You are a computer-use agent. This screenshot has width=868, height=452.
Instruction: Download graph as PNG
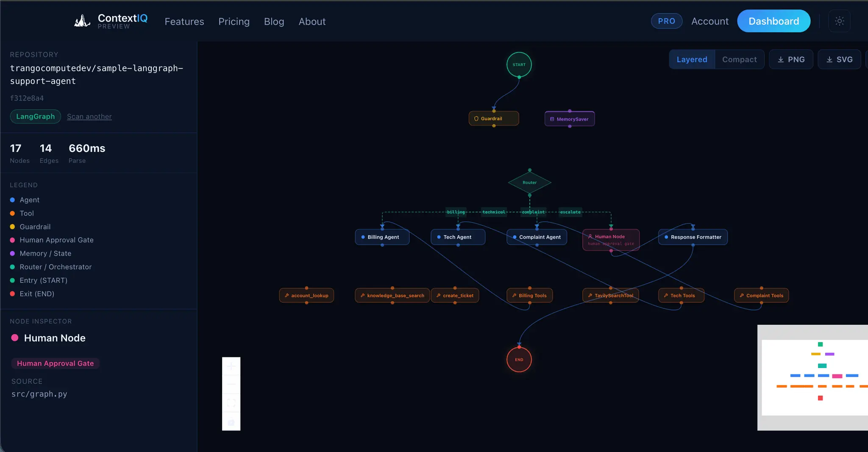click(791, 59)
